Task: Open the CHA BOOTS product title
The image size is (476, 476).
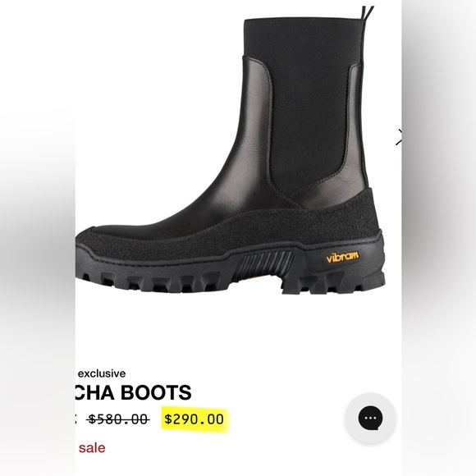Action: pyautogui.click(x=134, y=392)
